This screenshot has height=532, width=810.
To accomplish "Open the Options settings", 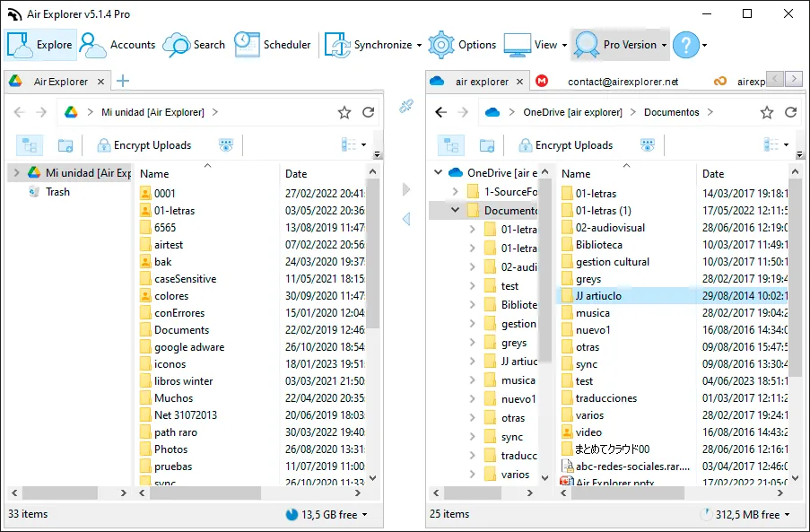I will [462, 45].
